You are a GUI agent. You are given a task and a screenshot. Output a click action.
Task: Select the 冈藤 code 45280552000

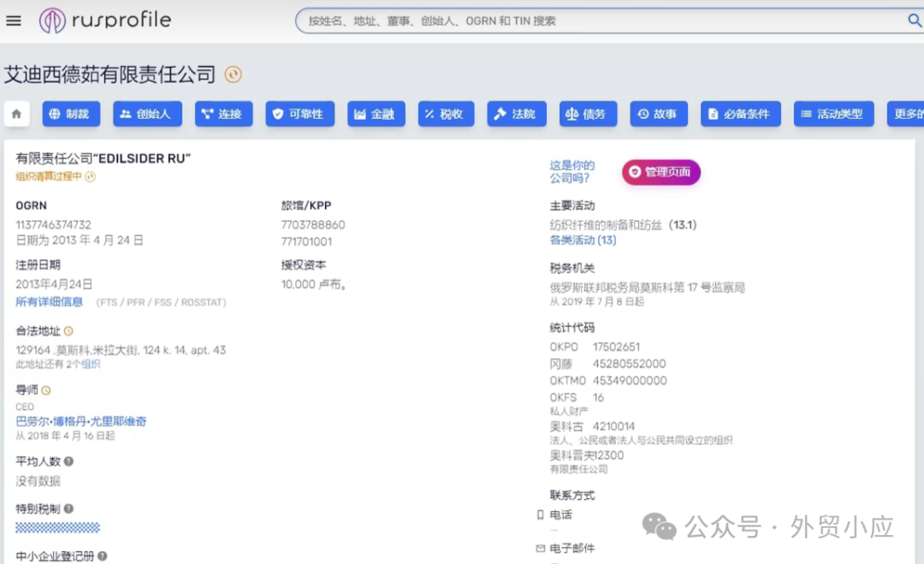(x=629, y=364)
